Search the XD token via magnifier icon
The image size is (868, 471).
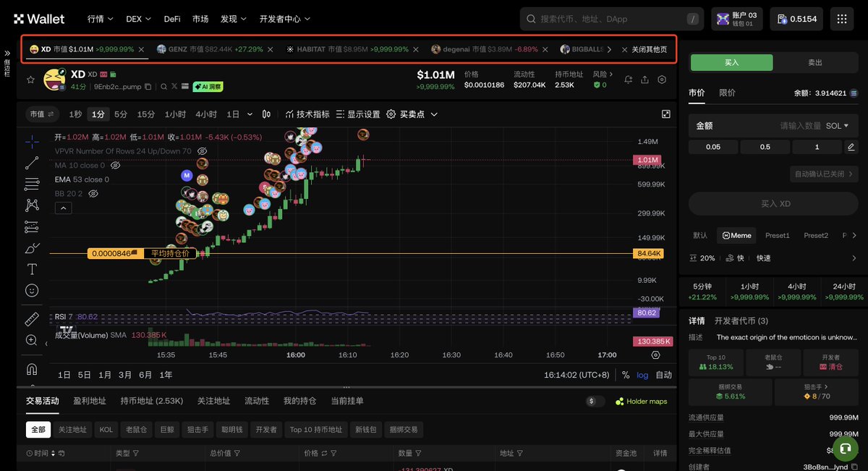click(163, 87)
